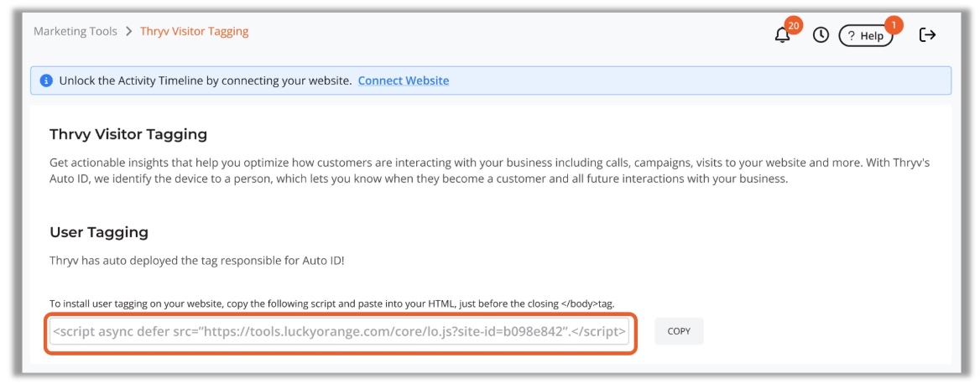Click the Thryv Visitor Tagging heading
The width and height of the screenshot is (980, 389).
click(128, 134)
